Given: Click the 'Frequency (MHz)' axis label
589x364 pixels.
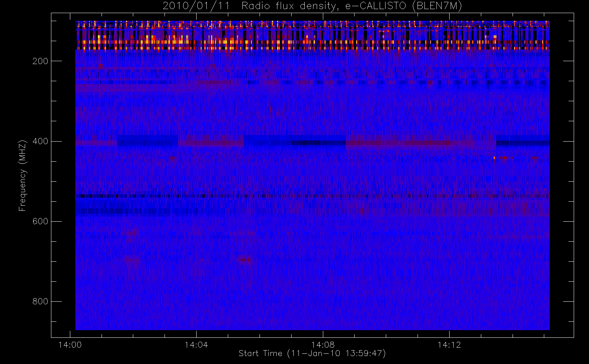Looking at the screenshot, I should (x=23, y=175).
